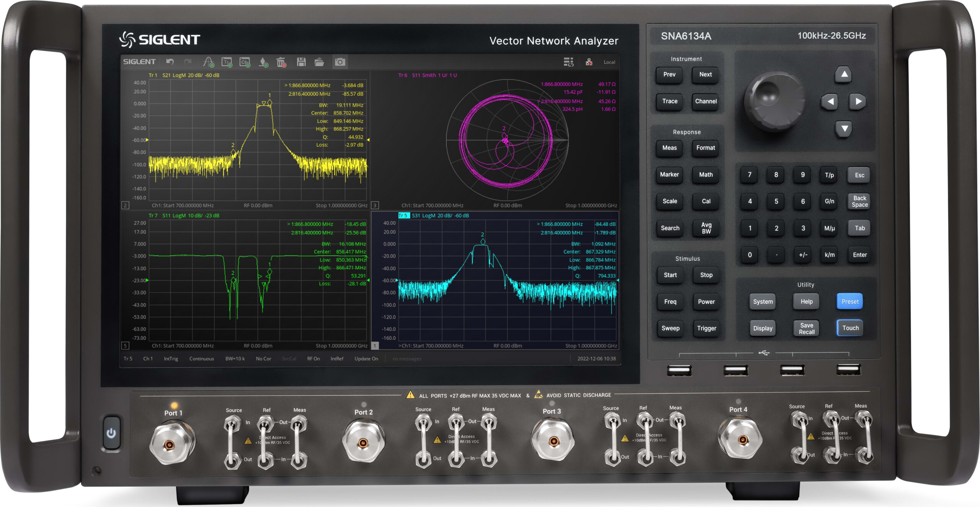Select window 2 number badge

tap(125, 205)
